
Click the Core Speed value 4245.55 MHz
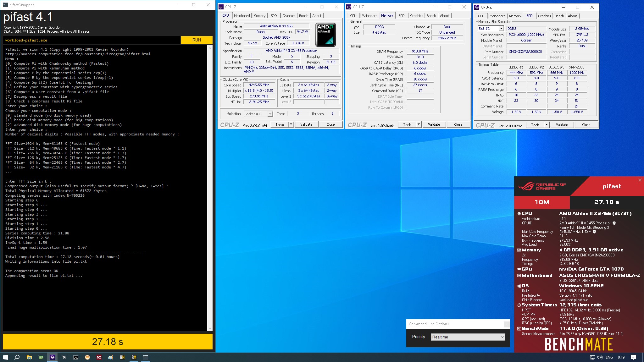[259, 85]
